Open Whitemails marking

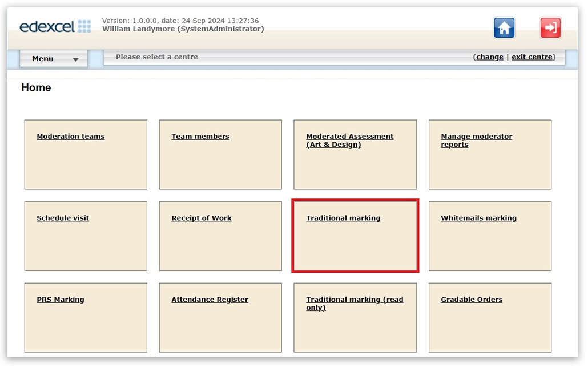point(478,218)
